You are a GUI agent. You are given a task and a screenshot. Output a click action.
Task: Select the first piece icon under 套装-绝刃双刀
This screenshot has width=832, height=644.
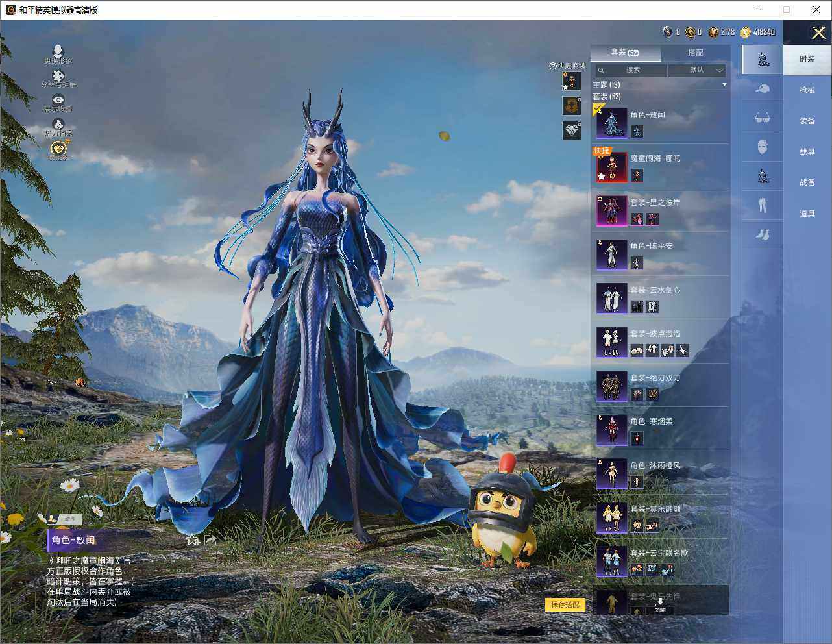(x=637, y=394)
